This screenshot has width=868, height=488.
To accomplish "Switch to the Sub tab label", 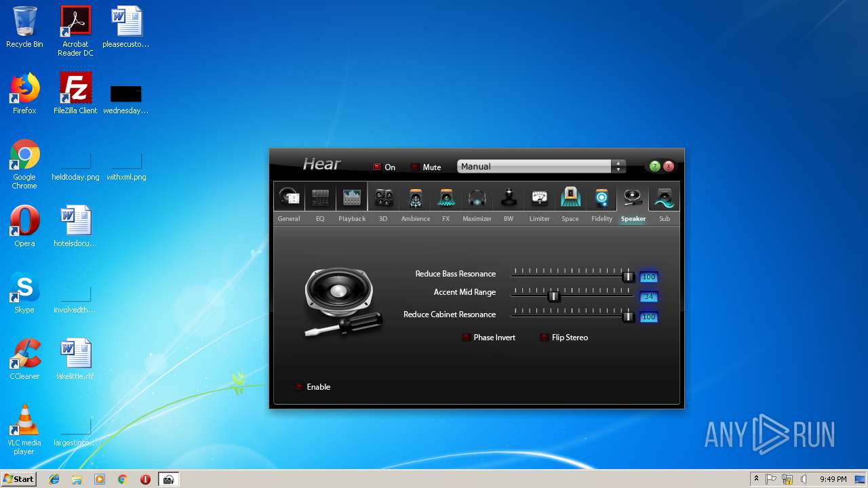I will [x=665, y=219].
